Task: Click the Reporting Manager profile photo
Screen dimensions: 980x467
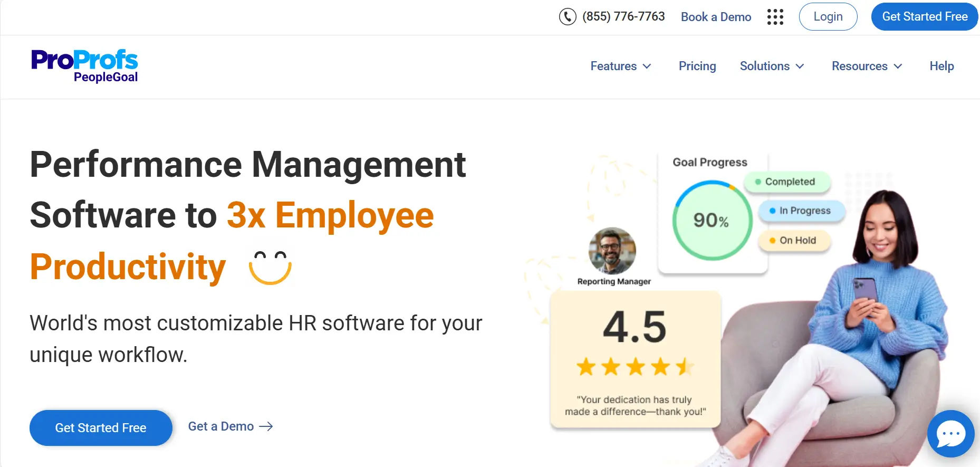Action: click(x=612, y=251)
